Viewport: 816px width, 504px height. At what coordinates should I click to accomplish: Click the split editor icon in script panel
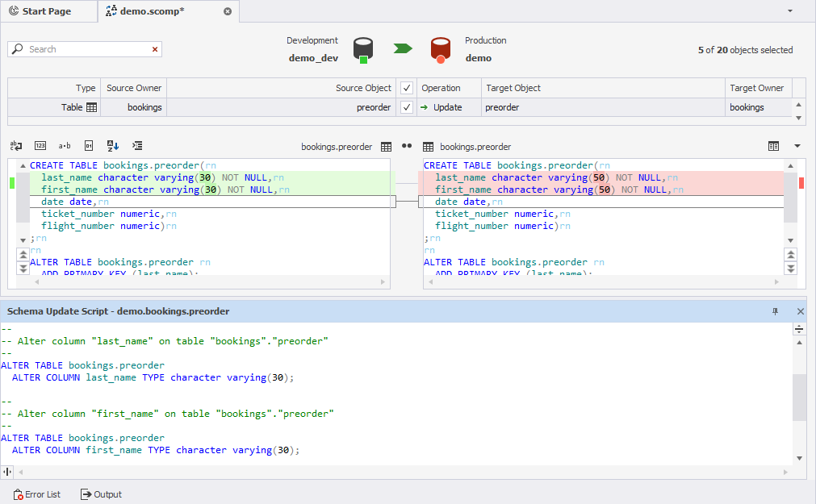pyautogui.click(x=799, y=329)
